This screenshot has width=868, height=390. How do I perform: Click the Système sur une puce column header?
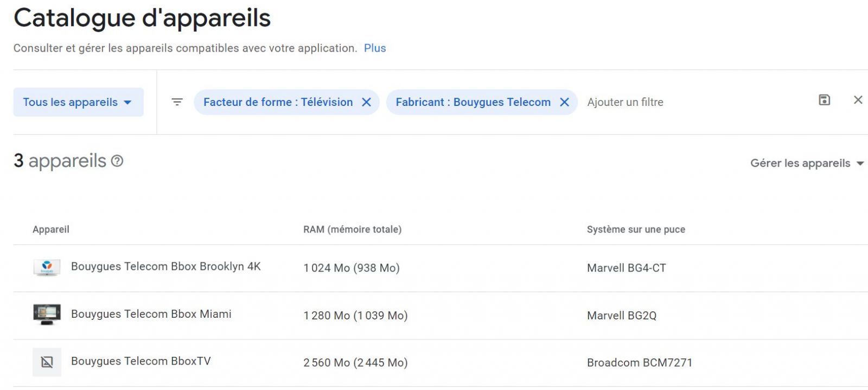[636, 229]
